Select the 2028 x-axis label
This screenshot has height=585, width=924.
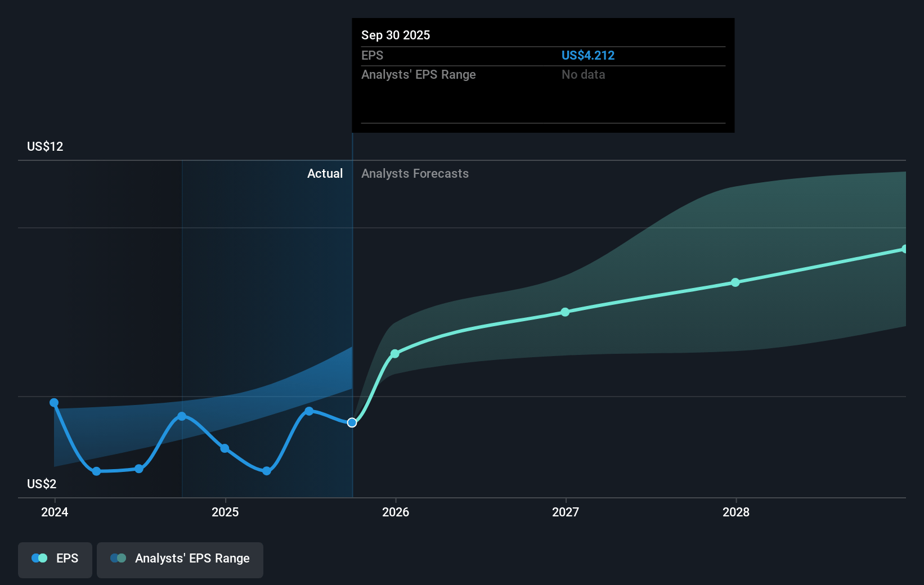click(736, 512)
